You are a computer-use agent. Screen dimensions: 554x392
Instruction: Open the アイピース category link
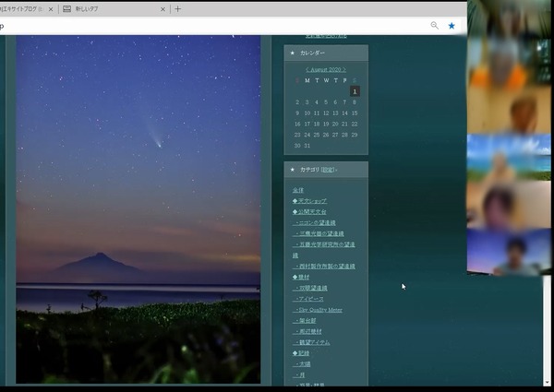click(309, 299)
